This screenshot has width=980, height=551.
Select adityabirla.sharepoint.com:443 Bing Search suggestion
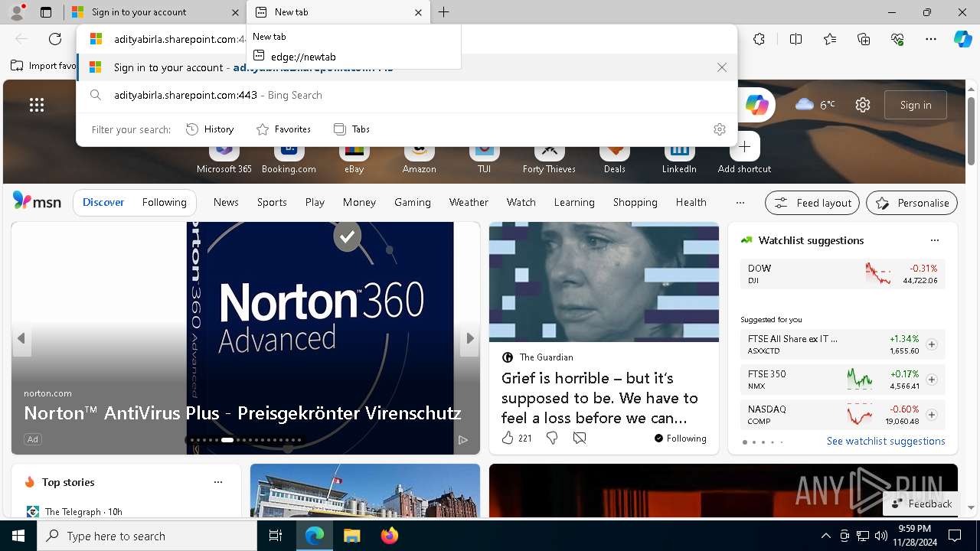click(x=407, y=96)
